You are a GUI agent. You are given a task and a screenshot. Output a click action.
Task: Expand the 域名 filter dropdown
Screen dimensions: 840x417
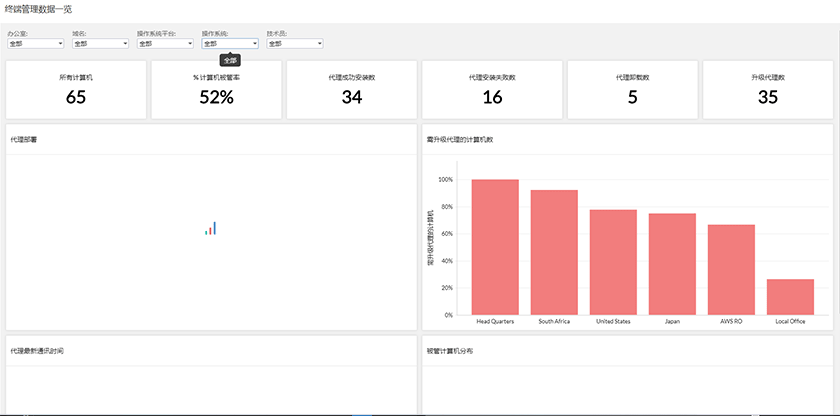coord(100,44)
